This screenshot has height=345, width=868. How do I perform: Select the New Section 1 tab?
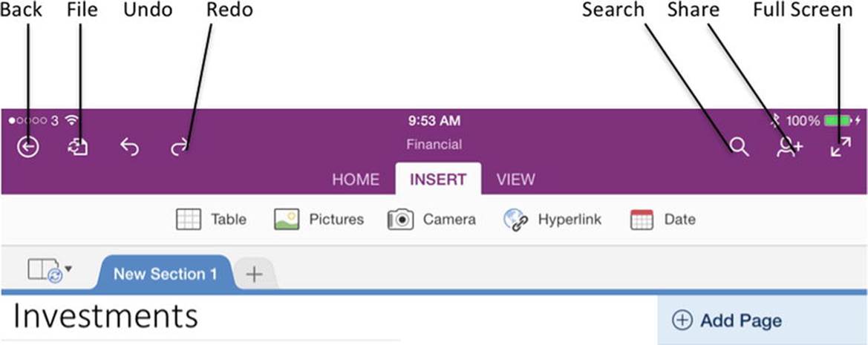[x=165, y=273]
